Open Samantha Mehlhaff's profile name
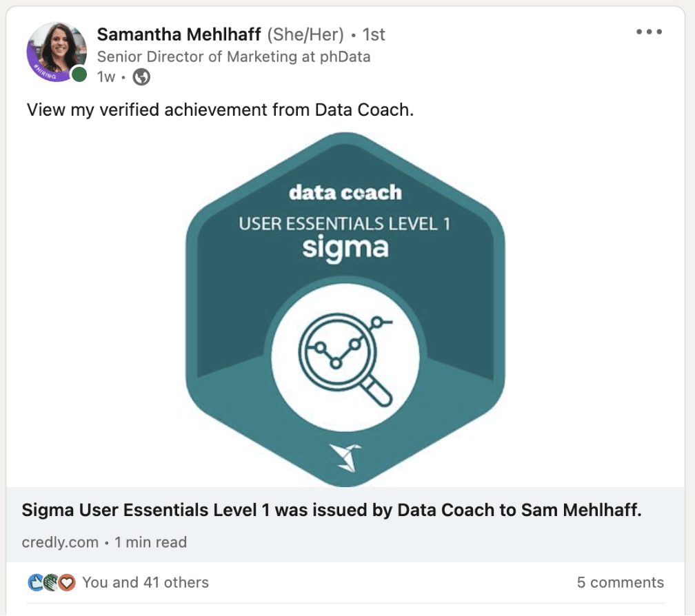 click(180, 35)
